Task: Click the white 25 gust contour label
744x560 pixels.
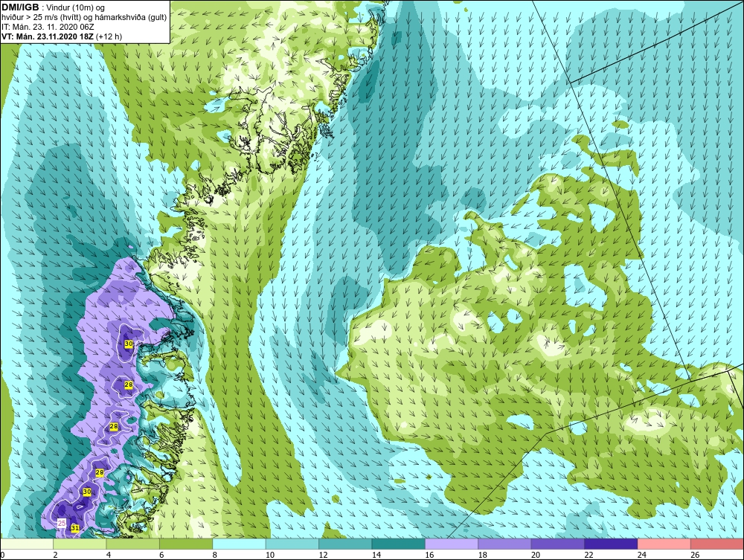Action: pyautogui.click(x=62, y=523)
